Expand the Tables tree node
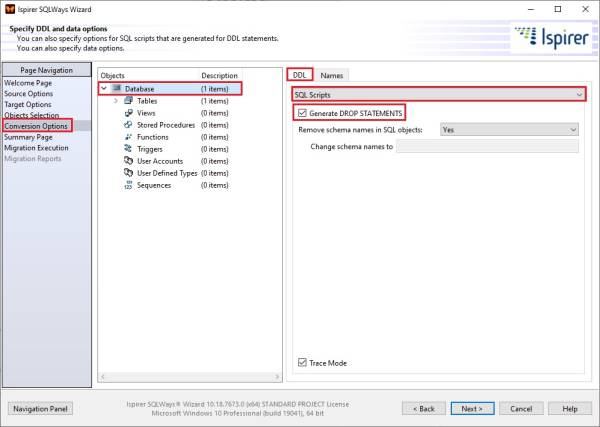The image size is (600, 427). point(116,101)
